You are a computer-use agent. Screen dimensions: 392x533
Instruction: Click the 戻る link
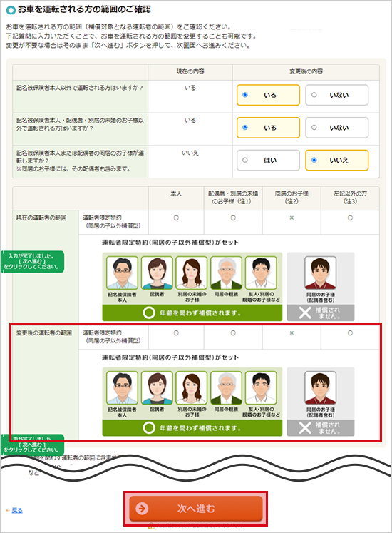[17, 510]
